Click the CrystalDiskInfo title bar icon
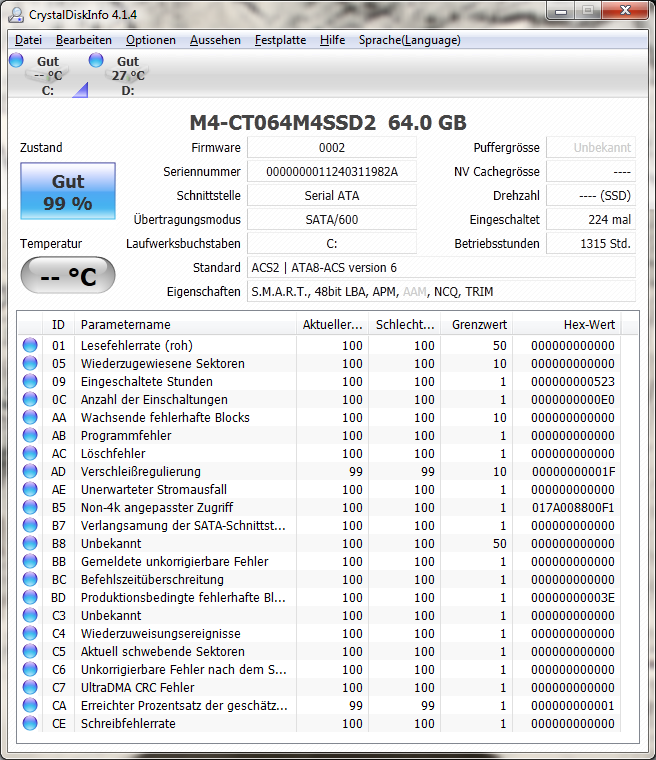Screen dimensions: 656x760 16,15
